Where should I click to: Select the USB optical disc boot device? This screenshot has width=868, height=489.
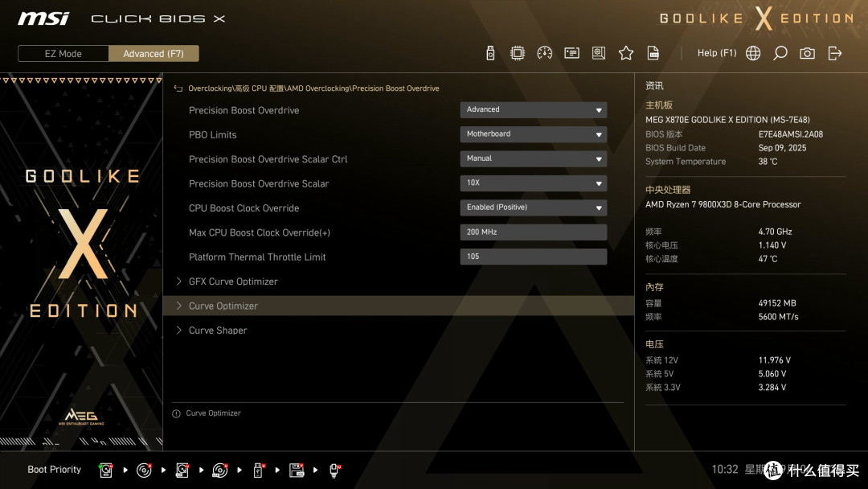click(x=220, y=471)
